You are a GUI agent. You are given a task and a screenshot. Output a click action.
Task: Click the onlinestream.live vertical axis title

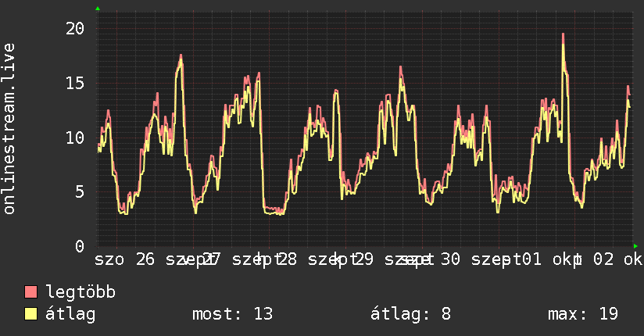[9, 129]
